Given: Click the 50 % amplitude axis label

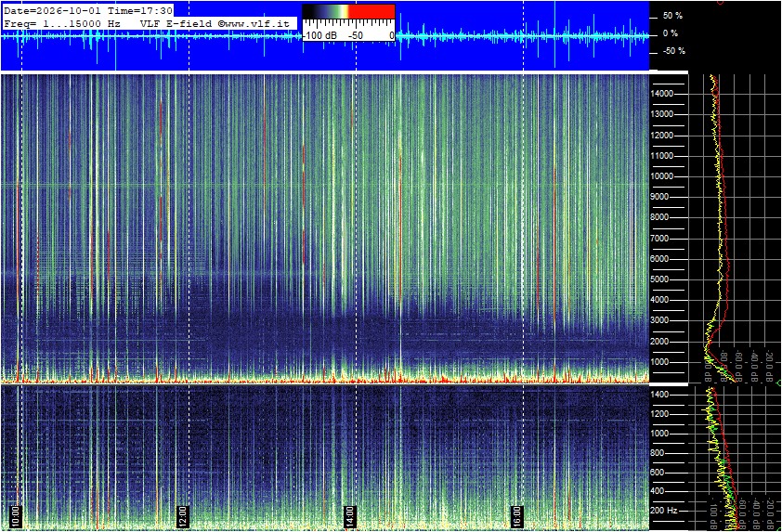Looking at the screenshot, I should click(x=672, y=16).
